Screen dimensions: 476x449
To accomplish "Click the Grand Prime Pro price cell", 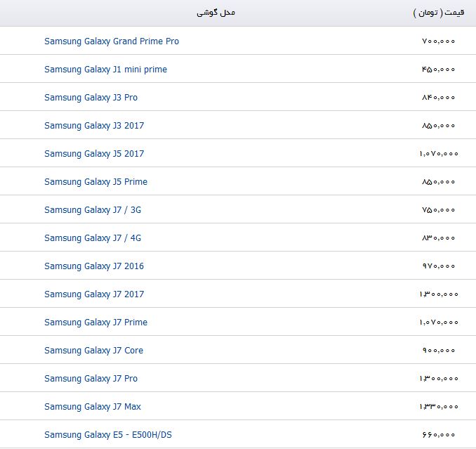I will [438, 41].
